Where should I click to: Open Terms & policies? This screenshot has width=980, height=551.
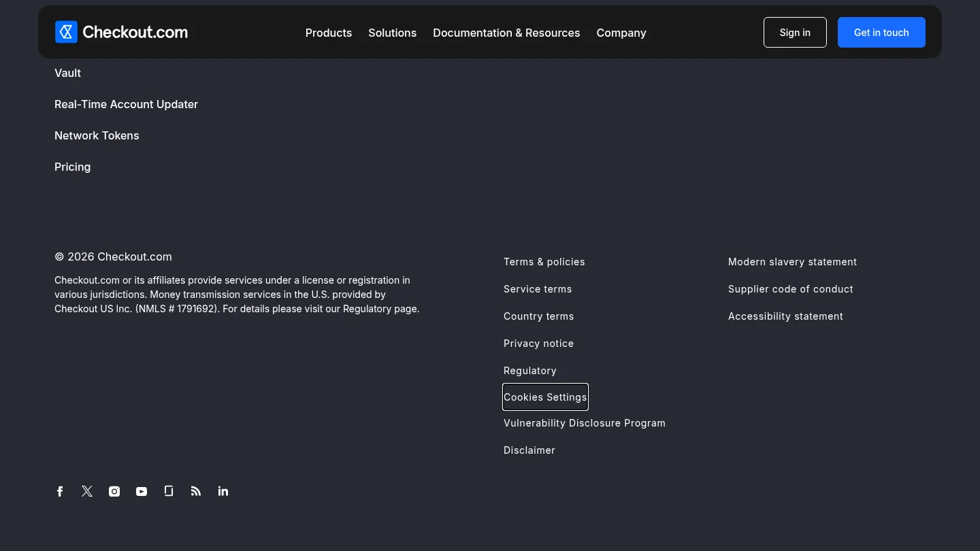544,262
